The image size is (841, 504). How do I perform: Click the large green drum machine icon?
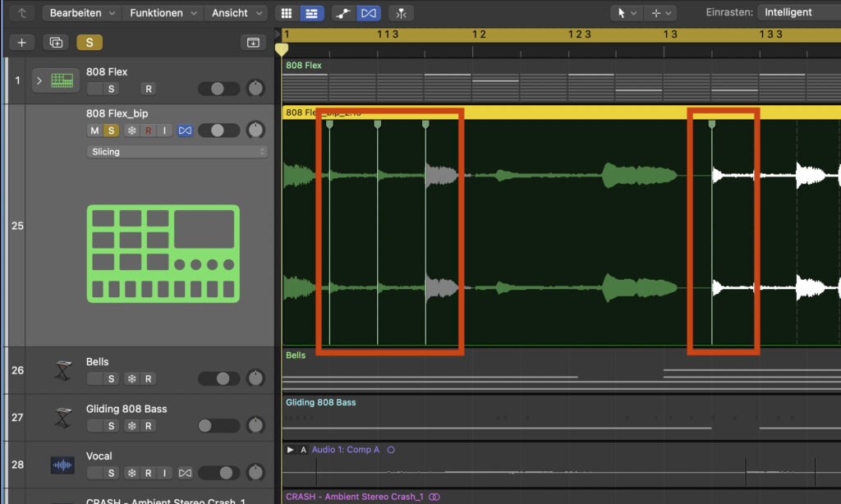[163, 254]
